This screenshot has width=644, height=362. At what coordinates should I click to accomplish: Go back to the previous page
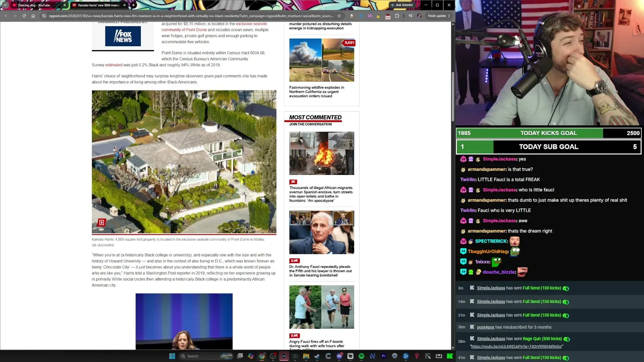(6, 16)
